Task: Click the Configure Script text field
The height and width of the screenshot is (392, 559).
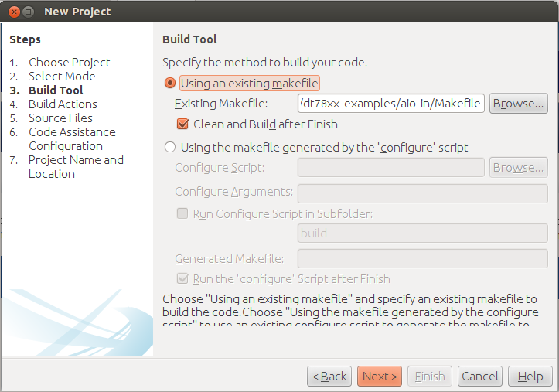Action: coord(390,168)
